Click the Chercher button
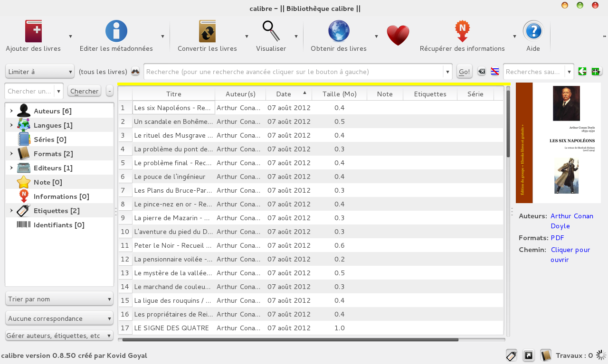The image size is (608, 364). click(85, 91)
